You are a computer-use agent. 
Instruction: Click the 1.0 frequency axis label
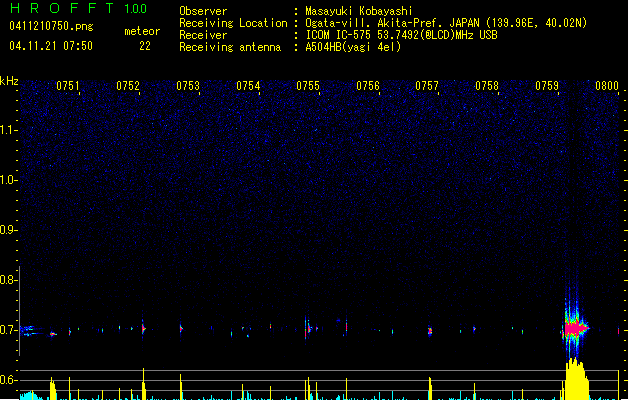click(8, 180)
